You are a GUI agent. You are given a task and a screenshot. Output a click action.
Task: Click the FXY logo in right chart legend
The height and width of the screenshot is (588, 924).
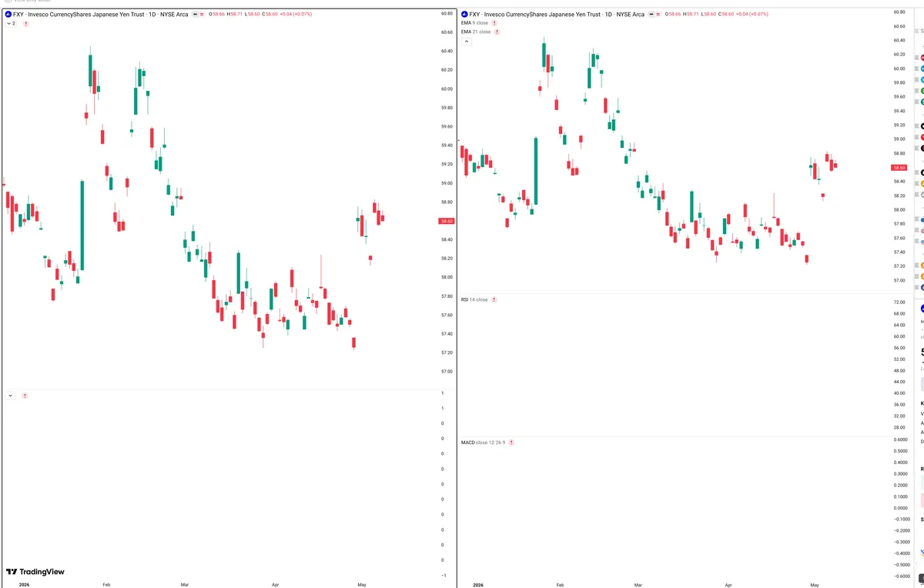pyautogui.click(x=464, y=14)
